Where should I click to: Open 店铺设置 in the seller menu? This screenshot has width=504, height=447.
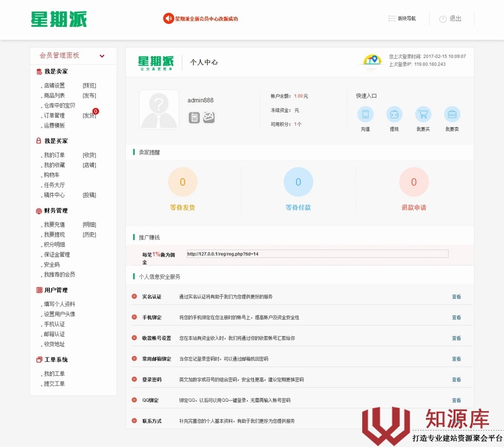54,86
